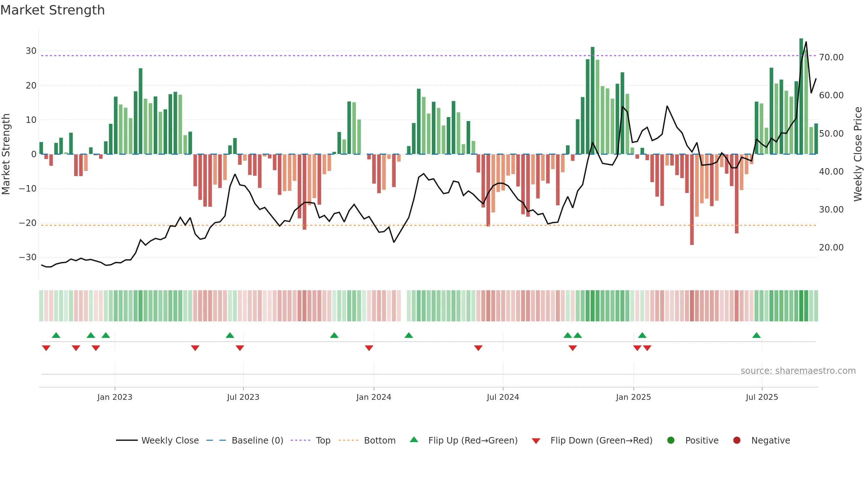Screen dimensions: 868x488
Task: Toggle the Positive legend label
Action: coord(702,440)
